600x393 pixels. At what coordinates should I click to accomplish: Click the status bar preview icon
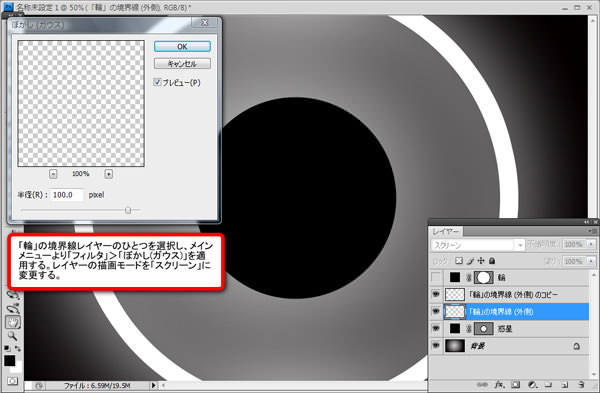coord(39,385)
